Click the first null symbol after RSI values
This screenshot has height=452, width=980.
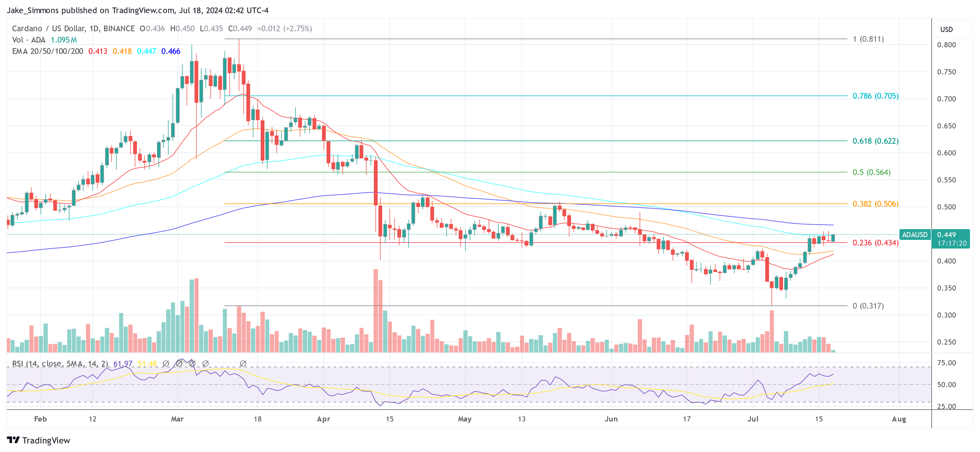tap(166, 364)
